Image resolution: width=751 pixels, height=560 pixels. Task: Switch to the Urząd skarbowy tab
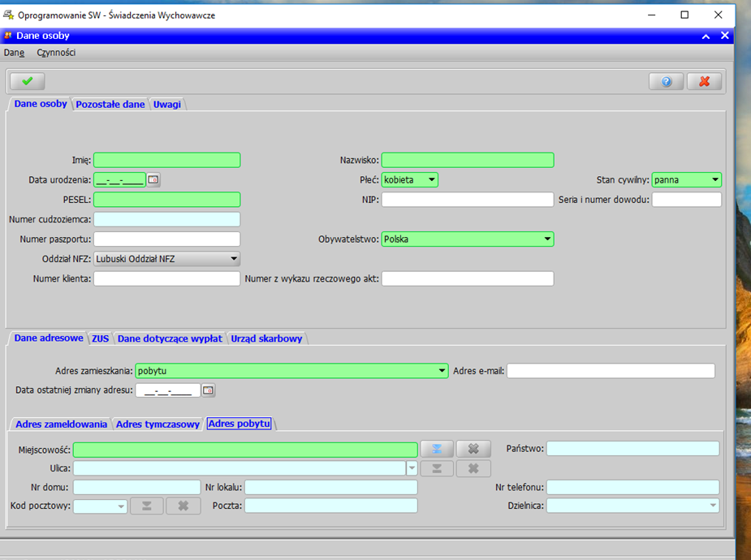[x=266, y=339]
